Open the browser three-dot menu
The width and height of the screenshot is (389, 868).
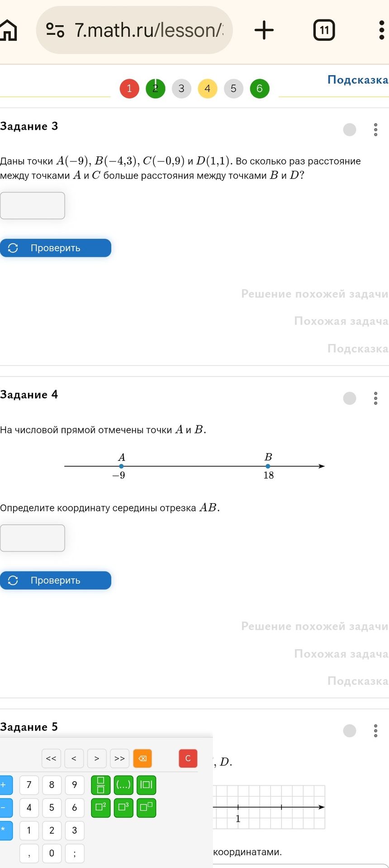coord(381,30)
